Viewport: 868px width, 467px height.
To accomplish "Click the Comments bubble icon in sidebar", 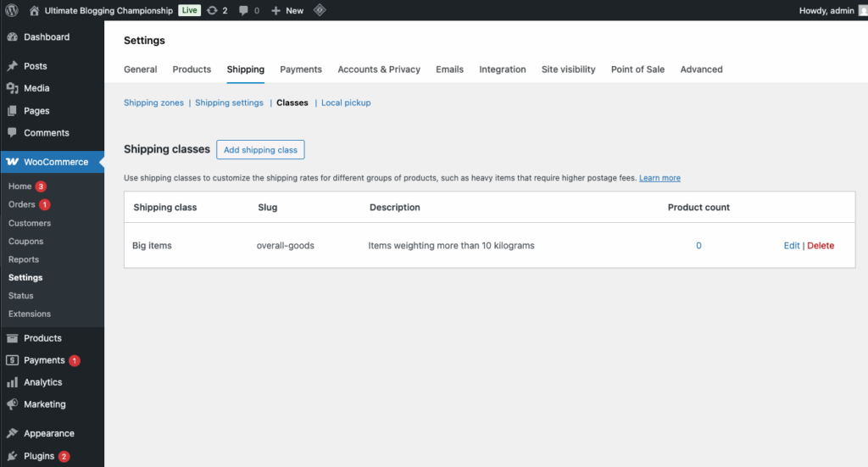I will pyautogui.click(x=12, y=133).
